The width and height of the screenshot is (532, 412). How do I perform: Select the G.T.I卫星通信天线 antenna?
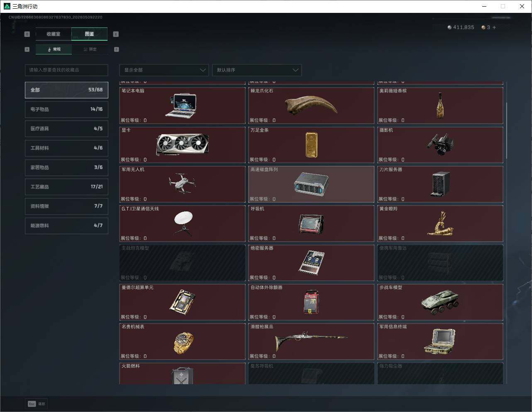pos(183,223)
